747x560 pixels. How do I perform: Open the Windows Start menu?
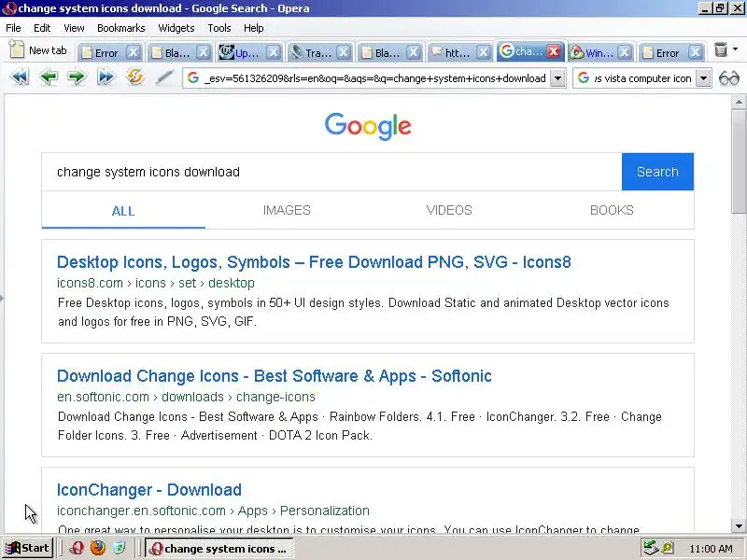[x=27, y=548]
